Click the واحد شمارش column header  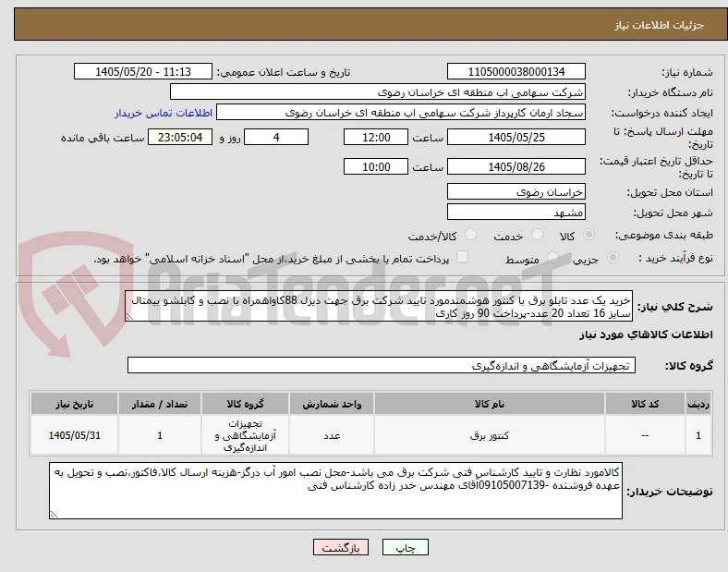[x=332, y=404]
